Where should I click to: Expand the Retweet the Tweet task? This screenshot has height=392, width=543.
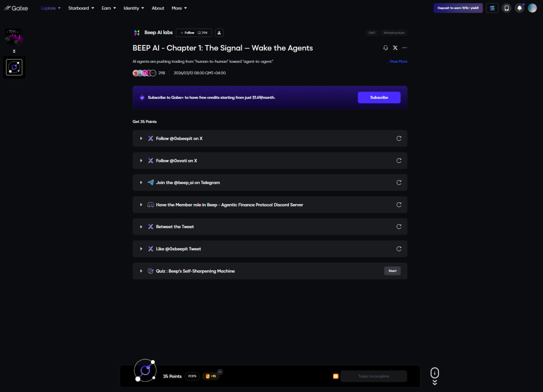pyautogui.click(x=141, y=227)
